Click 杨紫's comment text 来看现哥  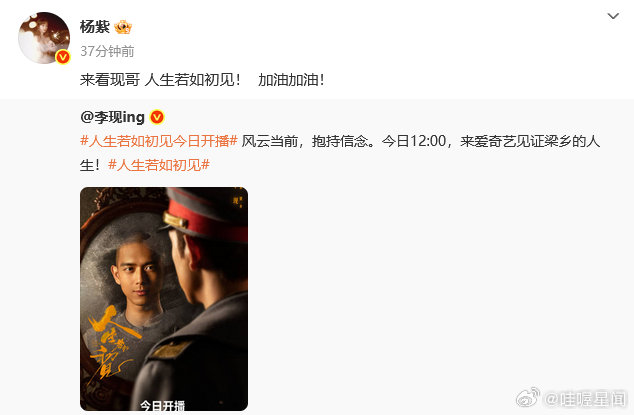[110, 80]
